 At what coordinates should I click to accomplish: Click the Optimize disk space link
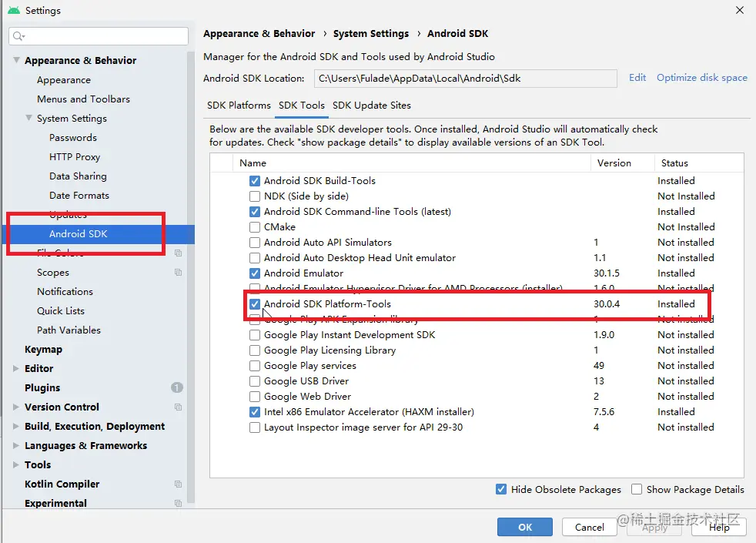[701, 78]
